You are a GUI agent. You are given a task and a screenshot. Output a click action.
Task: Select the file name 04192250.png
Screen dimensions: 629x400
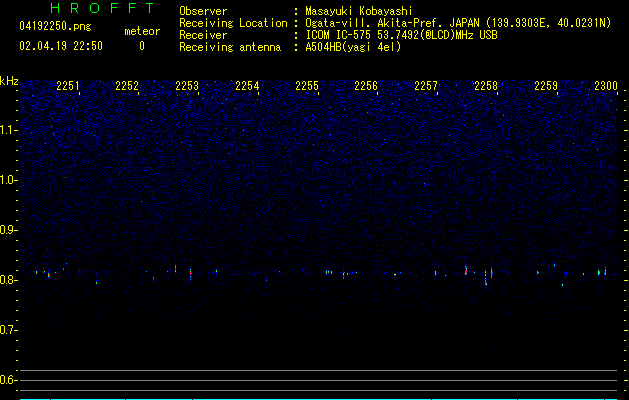click(55, 26)
